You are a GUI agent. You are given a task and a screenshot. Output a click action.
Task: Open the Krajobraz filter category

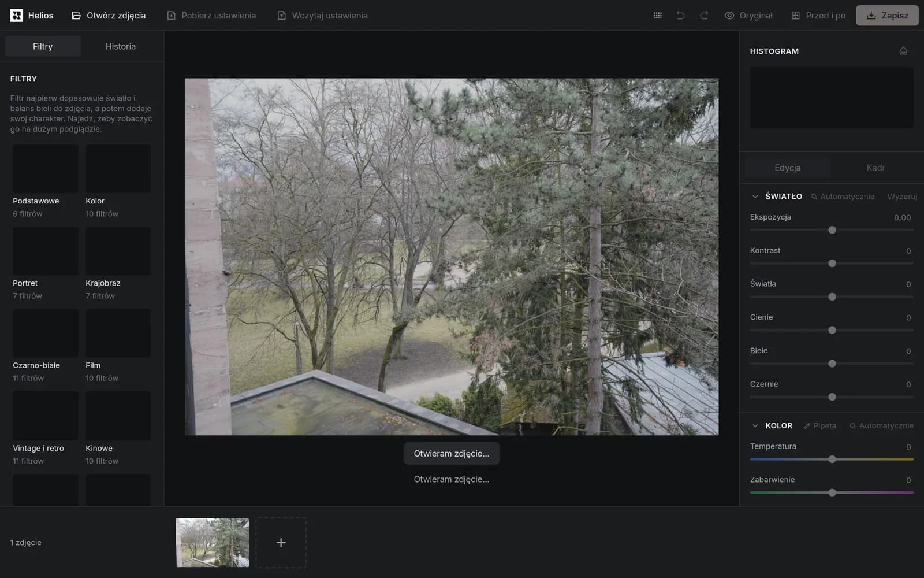[118, 264]
